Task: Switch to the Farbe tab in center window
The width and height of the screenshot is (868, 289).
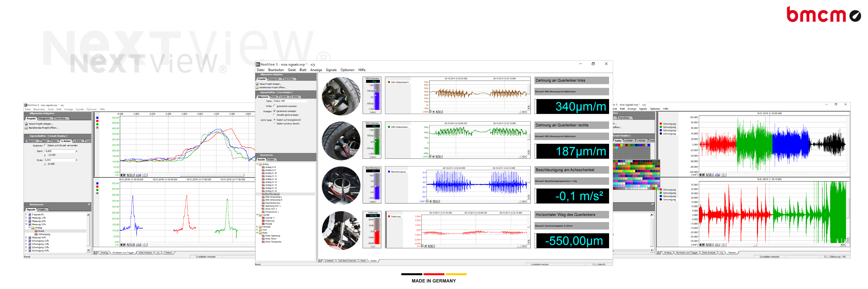Action: [273, 97]
